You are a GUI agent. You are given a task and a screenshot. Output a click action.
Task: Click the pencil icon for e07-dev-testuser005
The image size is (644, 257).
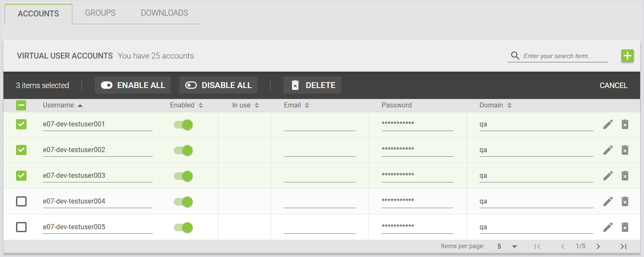pyautogui.click(x=608, y=227)
